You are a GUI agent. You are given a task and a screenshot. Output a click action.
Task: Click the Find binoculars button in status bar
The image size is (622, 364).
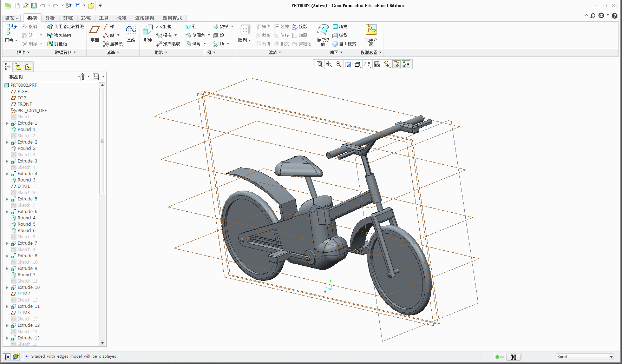513,357
